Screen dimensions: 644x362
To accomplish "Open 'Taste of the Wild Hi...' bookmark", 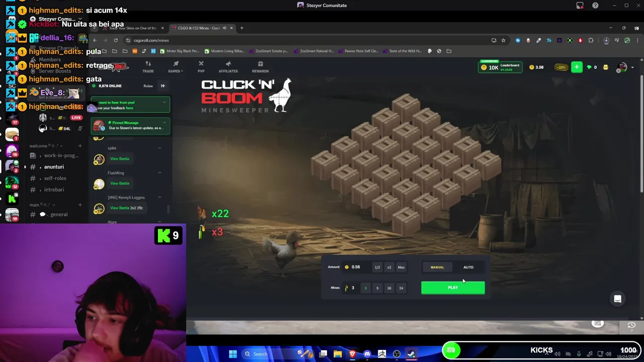I will click(403, 51).
